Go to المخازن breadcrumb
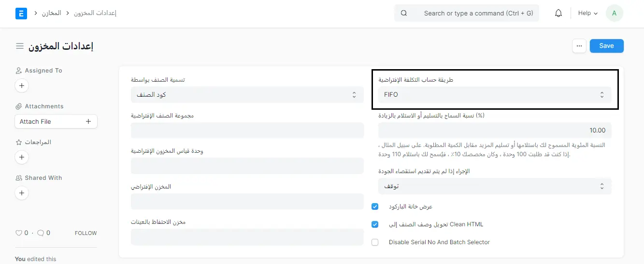The image size is (644, 264). pos(51,13)
